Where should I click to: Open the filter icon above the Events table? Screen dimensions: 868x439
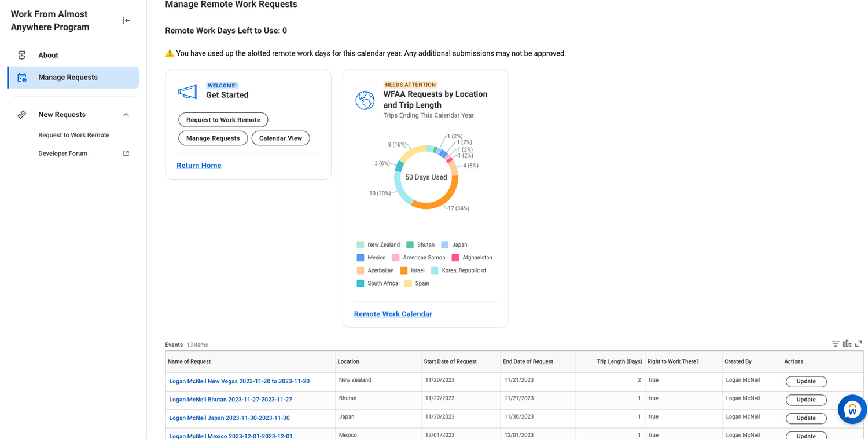(x=834, y=343)
